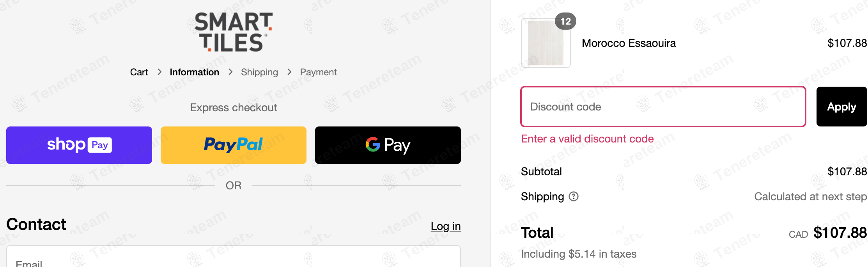Choose PayPal express checkout
Viewport: 868px width, 267px height.
click(x=233, y=145)
